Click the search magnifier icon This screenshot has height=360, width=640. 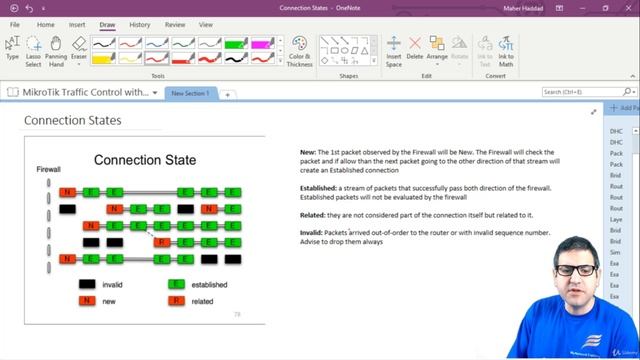(x=627, y=92)
